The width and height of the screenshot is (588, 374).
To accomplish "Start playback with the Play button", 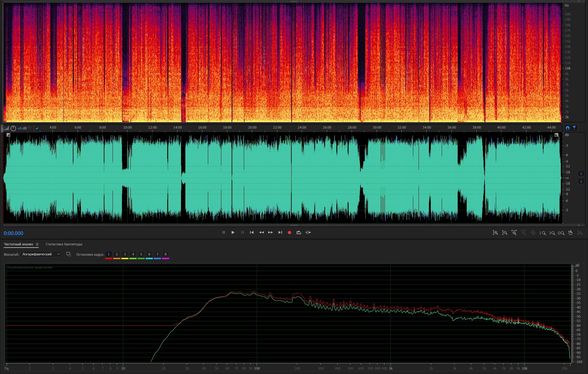I will [233, 233].
